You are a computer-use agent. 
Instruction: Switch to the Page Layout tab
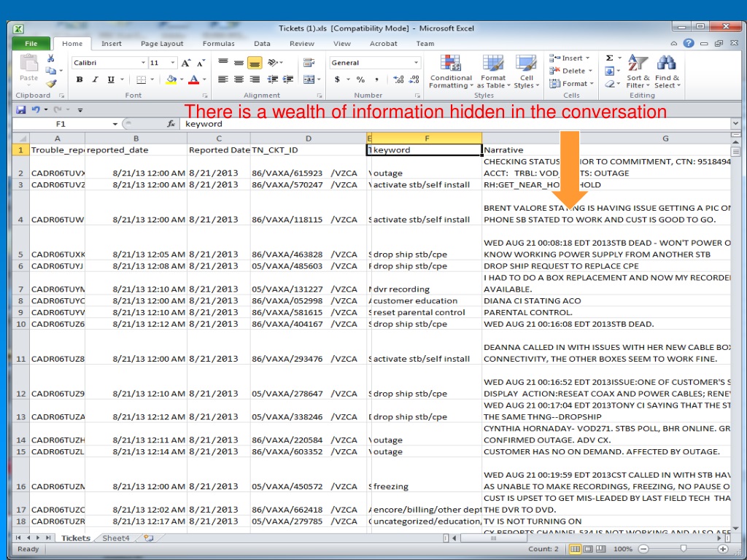pos(162,43)
